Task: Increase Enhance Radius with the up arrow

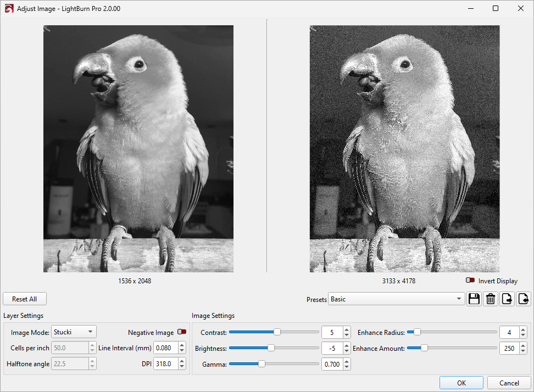Action: 523,329
